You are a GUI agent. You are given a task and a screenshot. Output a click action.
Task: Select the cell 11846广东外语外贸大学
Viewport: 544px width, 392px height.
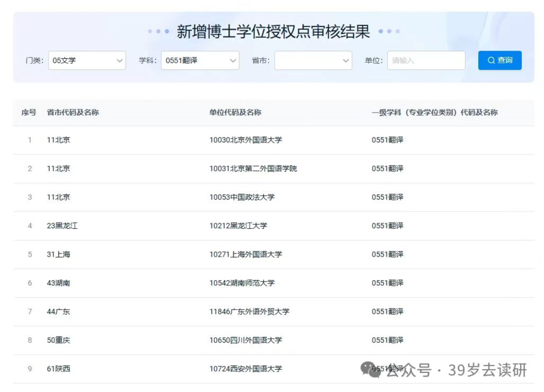point(249,312)
